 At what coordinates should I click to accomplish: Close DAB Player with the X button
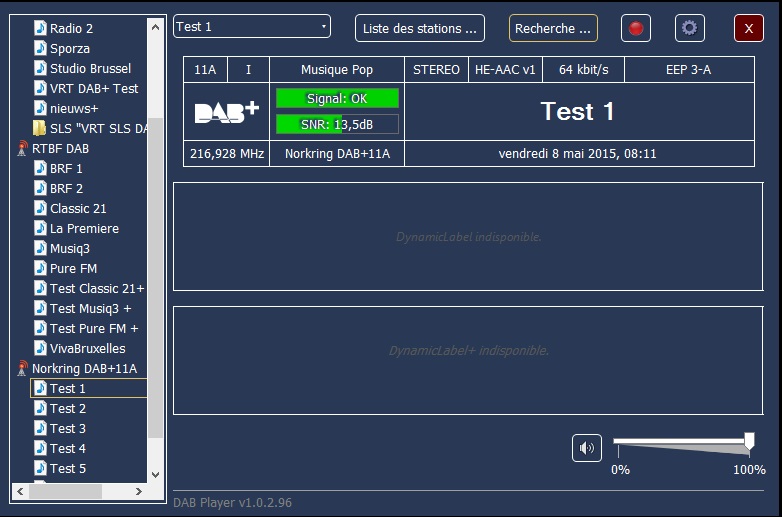[749, 28]
